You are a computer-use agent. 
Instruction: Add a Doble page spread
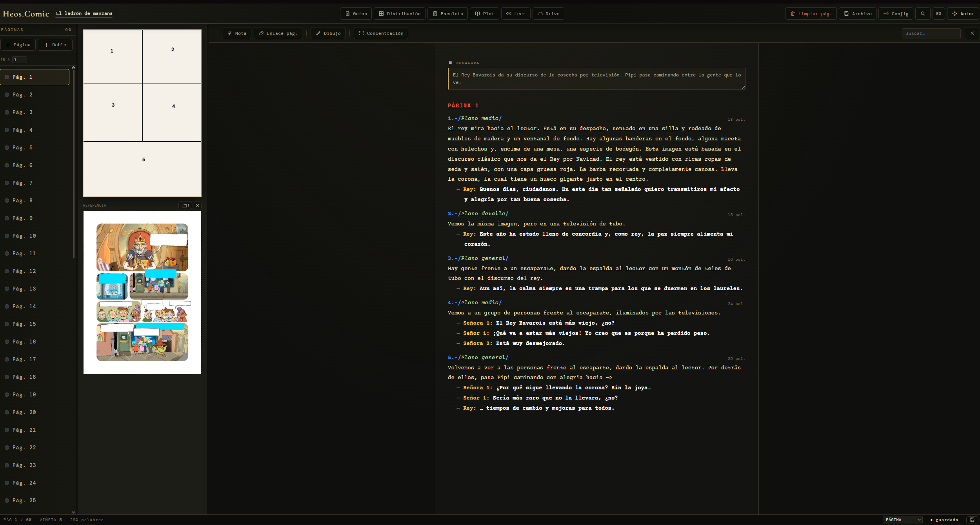[x=55, y=45]
